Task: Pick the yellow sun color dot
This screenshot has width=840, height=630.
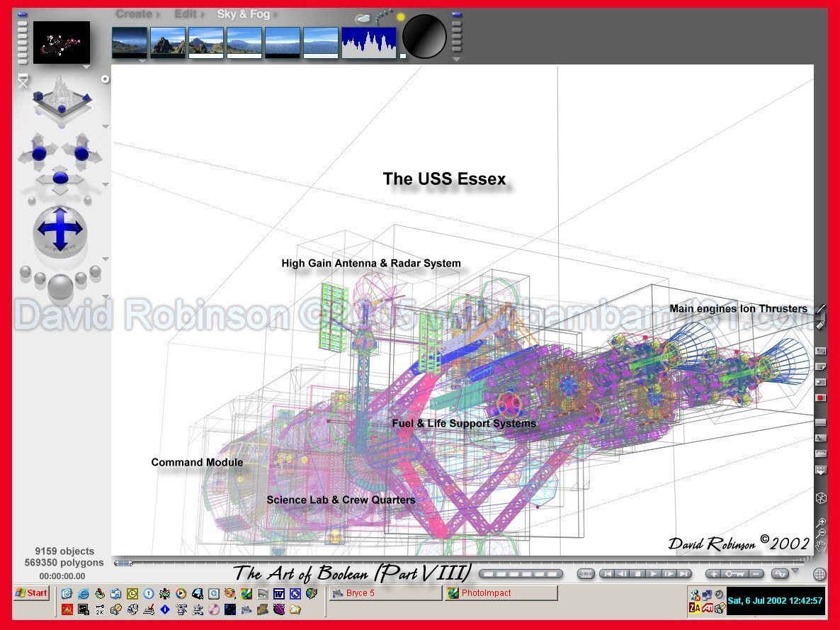Action: [x=400, y=17]
